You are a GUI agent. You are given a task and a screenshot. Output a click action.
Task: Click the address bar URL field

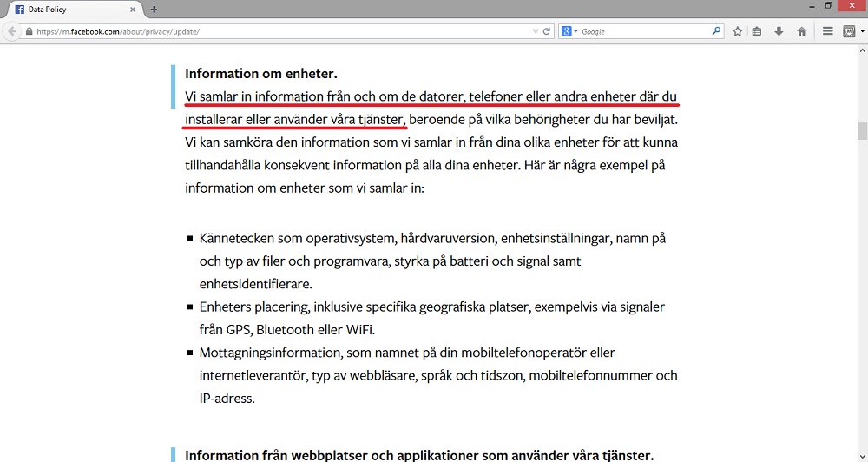click(278, 31)
